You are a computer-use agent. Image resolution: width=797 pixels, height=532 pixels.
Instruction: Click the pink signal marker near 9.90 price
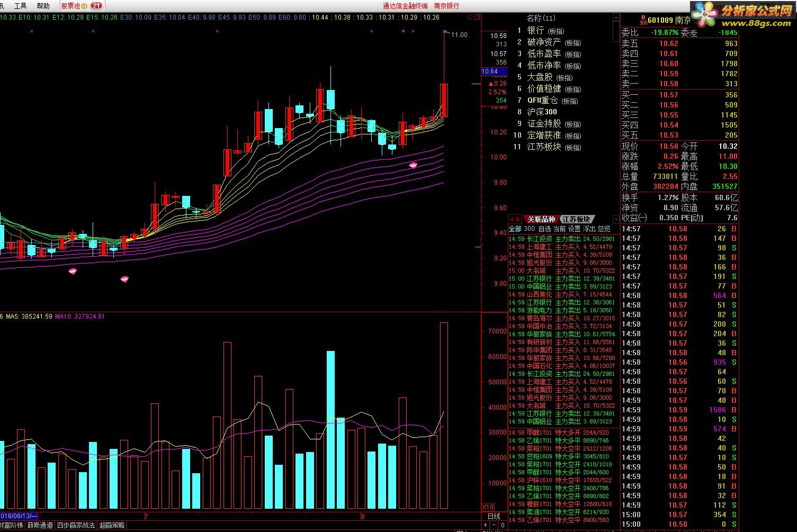point(413,165)
